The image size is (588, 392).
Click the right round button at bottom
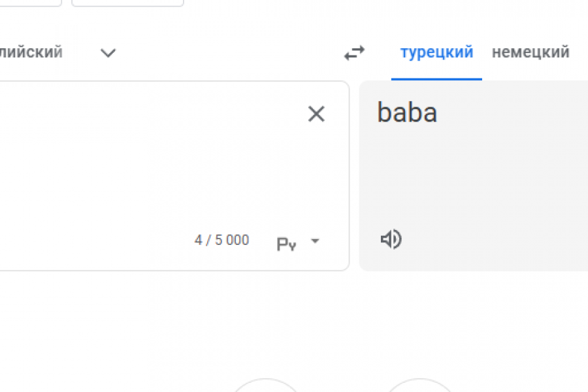click(419, 385)
